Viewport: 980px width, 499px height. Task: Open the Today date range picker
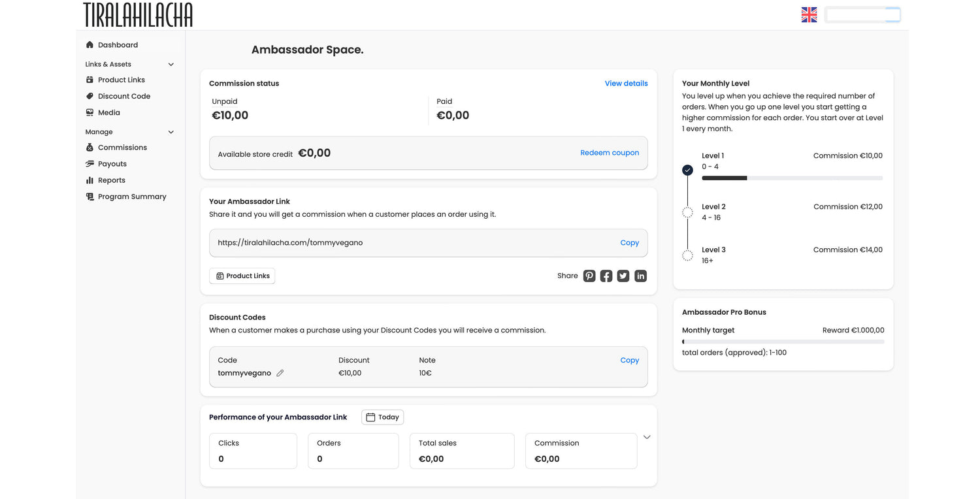coord(382,417)
